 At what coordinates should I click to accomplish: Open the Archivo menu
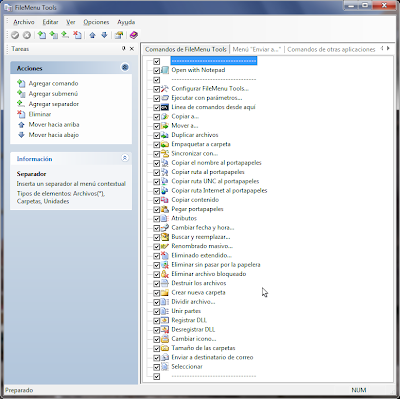24,22
